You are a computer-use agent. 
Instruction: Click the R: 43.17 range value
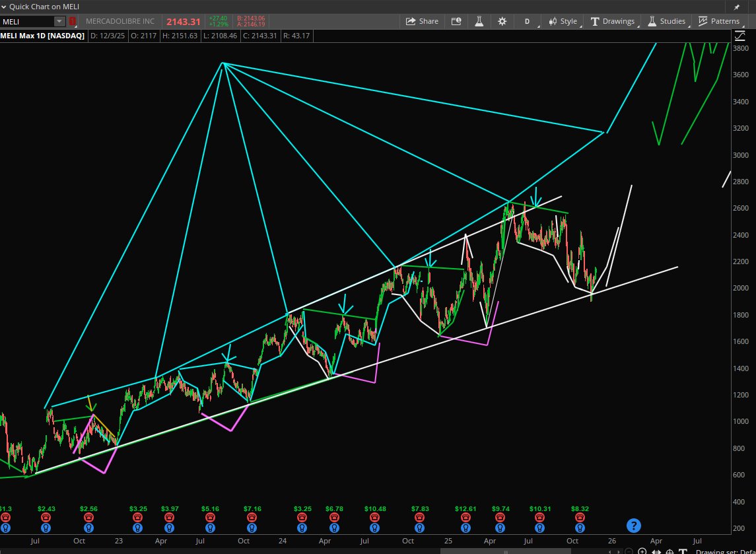tap(296, 36)
